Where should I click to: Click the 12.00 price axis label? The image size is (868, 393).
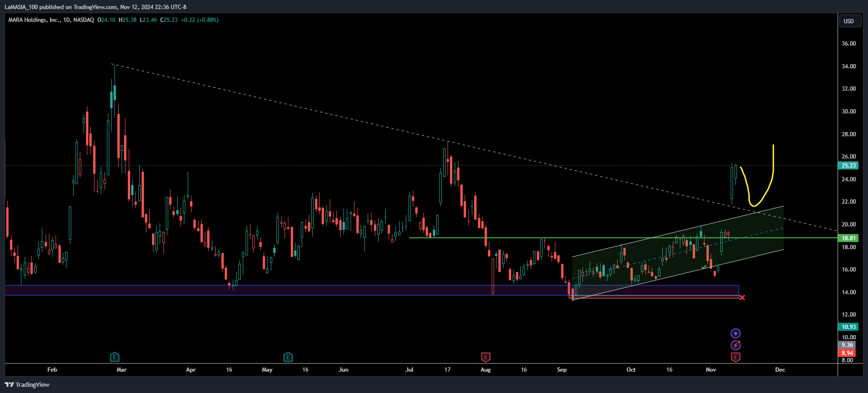coord(849,315)
